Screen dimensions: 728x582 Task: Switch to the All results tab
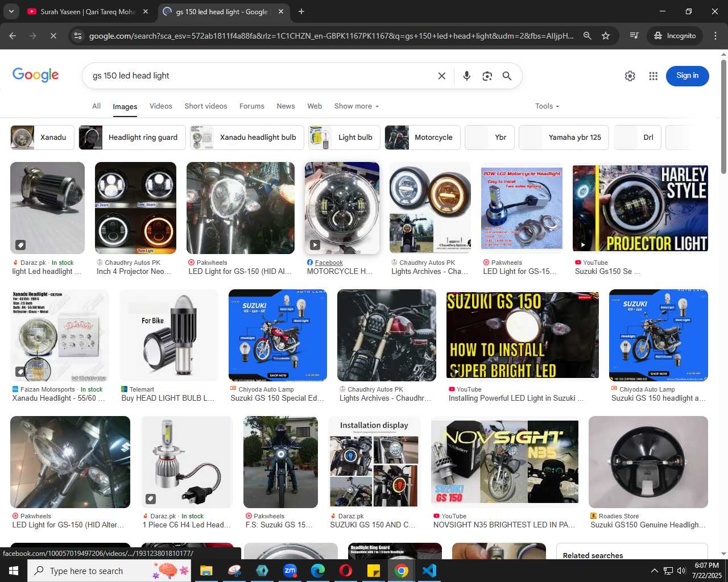[x=96, y=106]
